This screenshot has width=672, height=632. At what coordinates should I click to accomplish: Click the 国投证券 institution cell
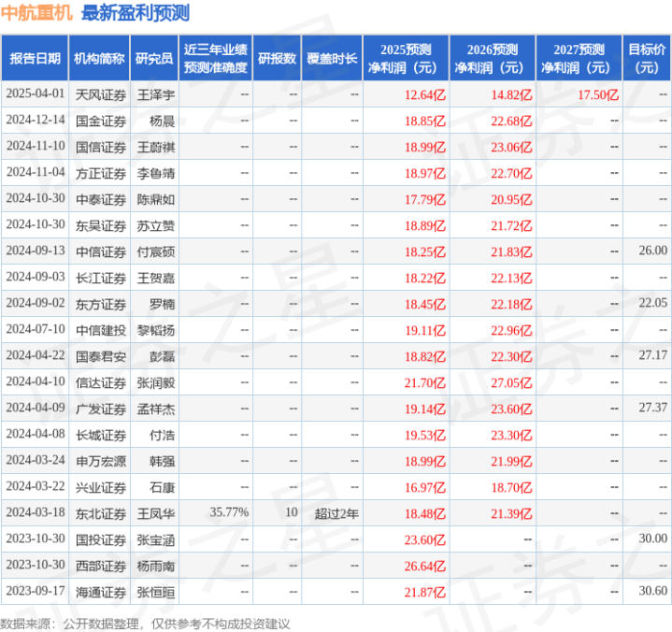coord(101,539)
